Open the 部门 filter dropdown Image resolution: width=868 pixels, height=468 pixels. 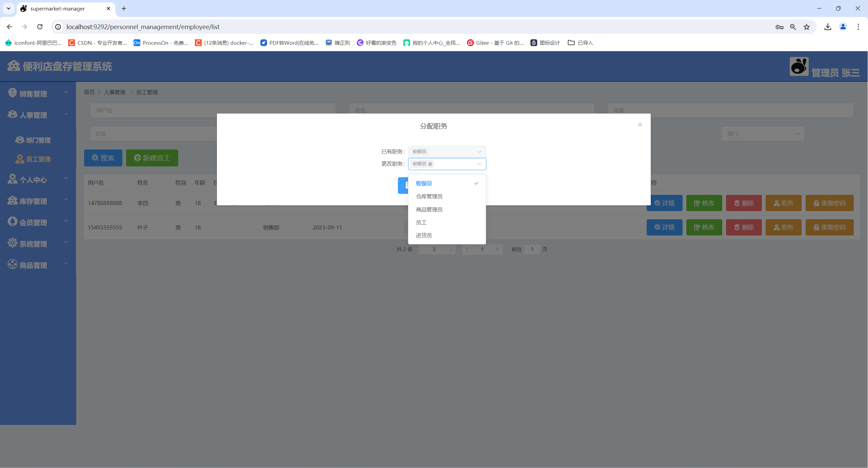763,134
